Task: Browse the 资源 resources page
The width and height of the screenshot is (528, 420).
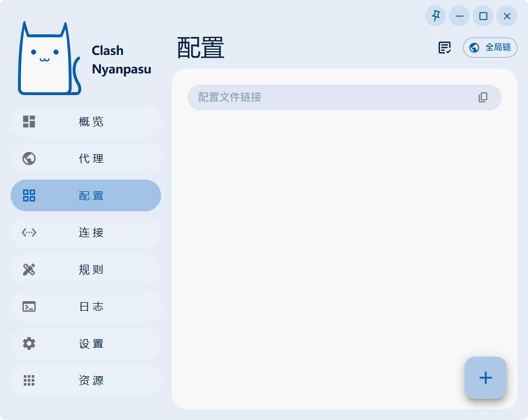Action: [x=86, y=380]
